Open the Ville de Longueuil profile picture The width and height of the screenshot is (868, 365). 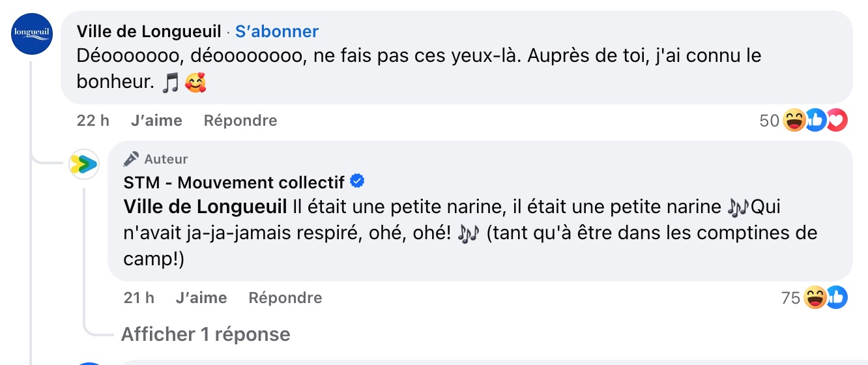[x=32, y=33]
